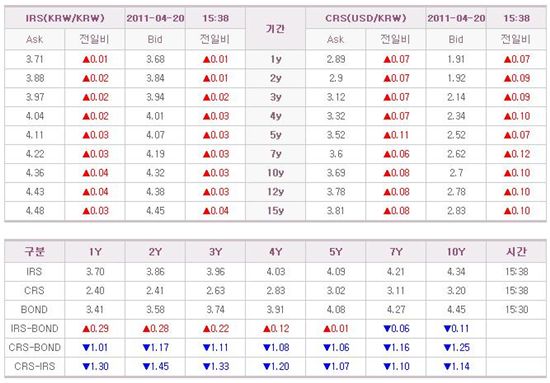The width and height of the screenshot is (550, 383).
Task: Click the IRS-BOND row label
Action: 34,329
